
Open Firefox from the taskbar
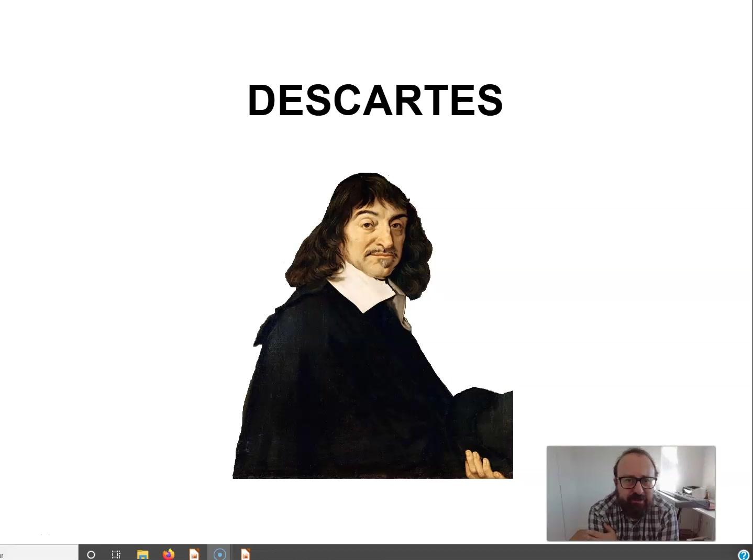168,554
